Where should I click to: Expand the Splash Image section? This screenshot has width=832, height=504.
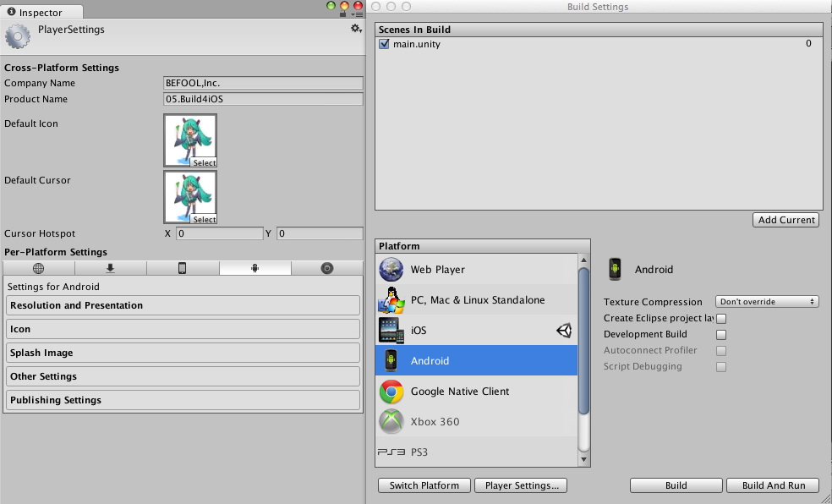coord(183,353)
